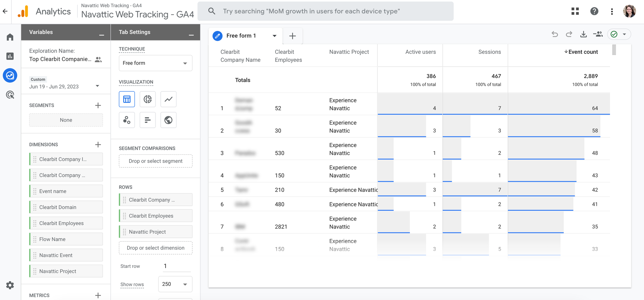Collapse the Tab Settings panel
This screenshot has width=644, height=300.
[x=191, y=35]
